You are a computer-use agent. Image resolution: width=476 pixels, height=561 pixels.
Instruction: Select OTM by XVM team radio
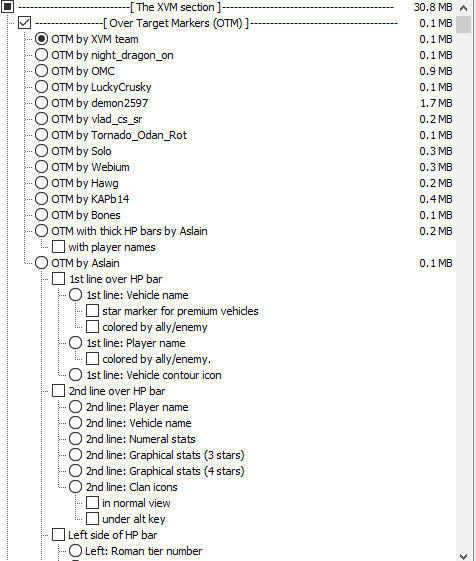point(42,39)
